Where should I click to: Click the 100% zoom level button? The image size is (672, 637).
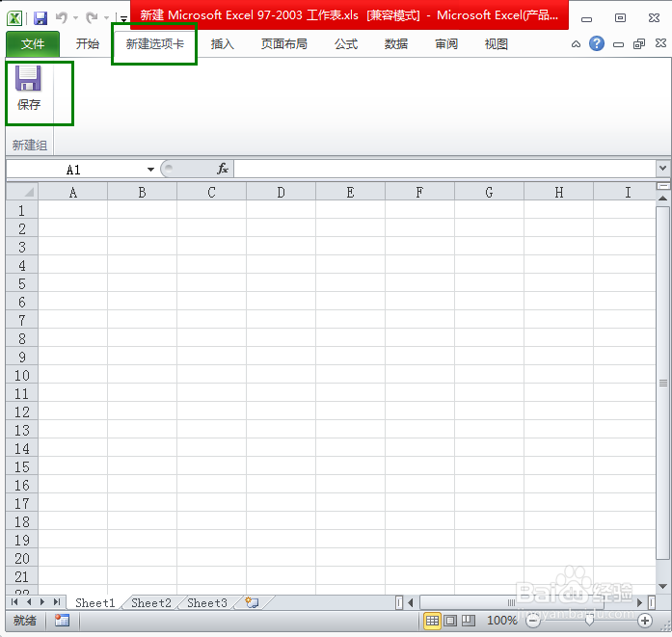pos(502,621)
